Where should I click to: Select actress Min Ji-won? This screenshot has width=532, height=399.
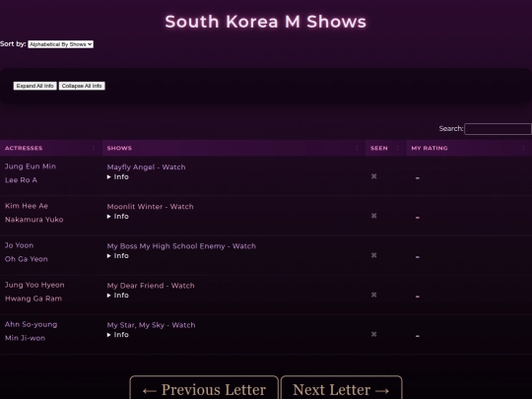[x=25, y=338]
